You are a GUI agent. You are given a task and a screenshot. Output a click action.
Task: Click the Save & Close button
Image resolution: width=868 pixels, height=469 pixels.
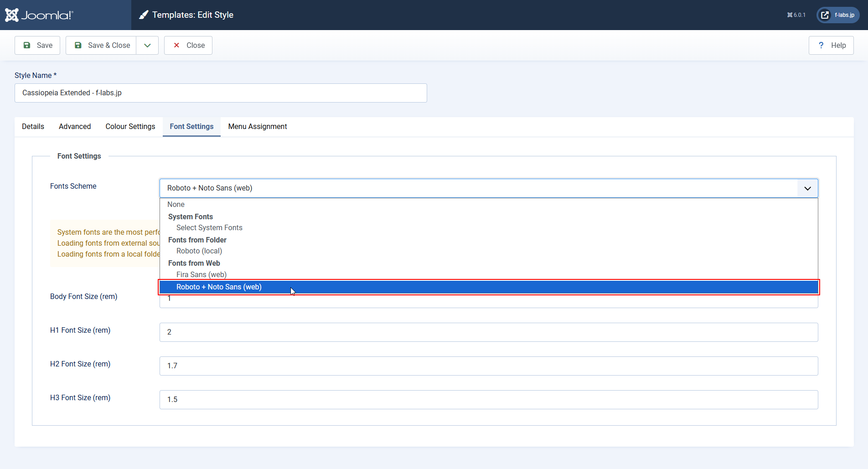pos(101,45)
